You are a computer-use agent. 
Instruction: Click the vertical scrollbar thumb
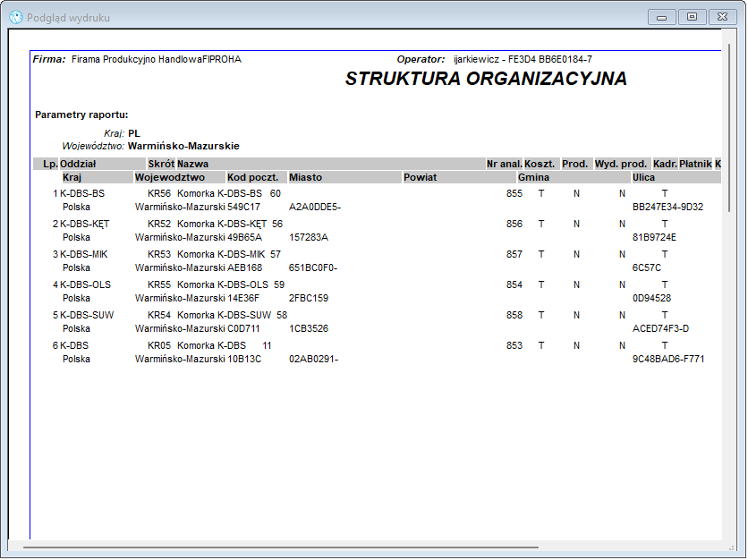pos(729,128)
